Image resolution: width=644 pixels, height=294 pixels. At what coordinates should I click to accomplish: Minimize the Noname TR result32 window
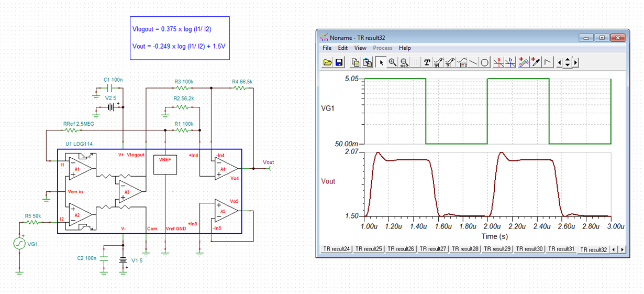coord(587,38)
